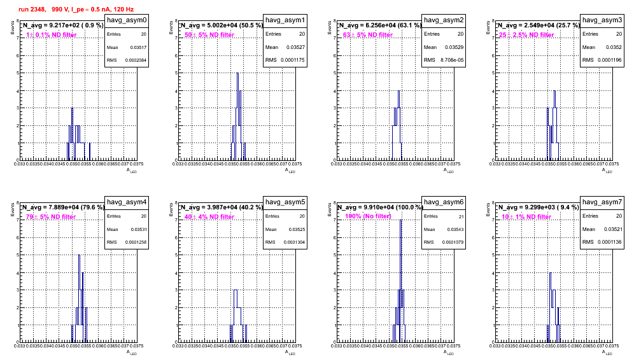634x364 pixels.
Task: Click the A_LED axis title under havg_asym7
Action: [x=608, y=353]
